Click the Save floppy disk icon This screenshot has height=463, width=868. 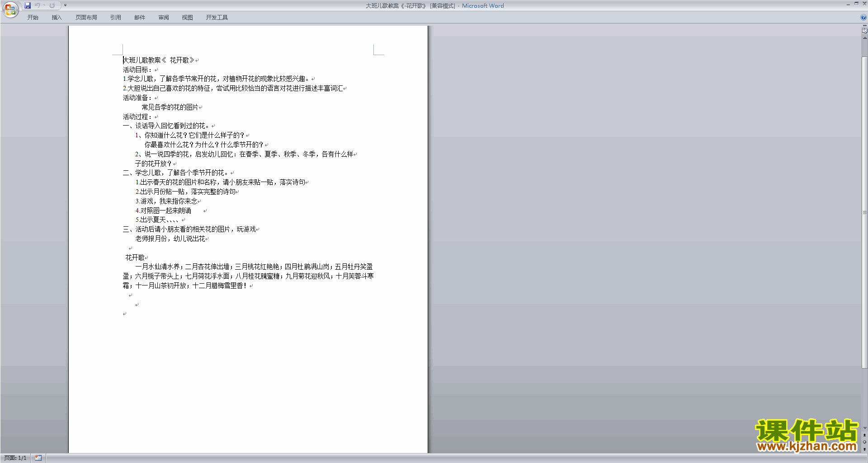click(x=28, y=5)
